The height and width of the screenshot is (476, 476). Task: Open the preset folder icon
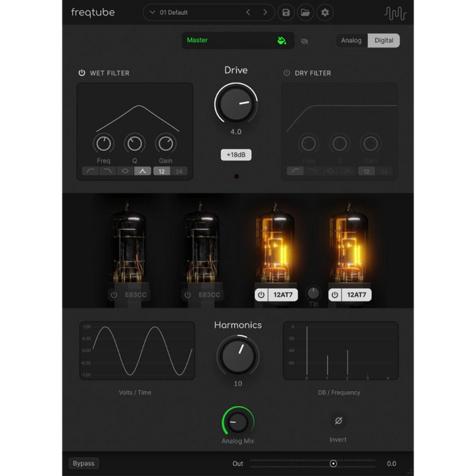tap(305, 12)
